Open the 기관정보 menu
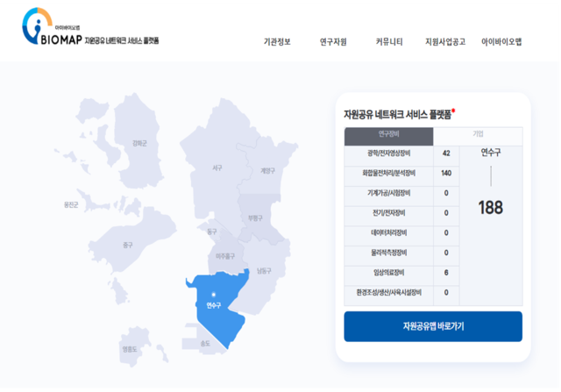The width and height of the screenshot is (561, 392). tap(277, 42)
